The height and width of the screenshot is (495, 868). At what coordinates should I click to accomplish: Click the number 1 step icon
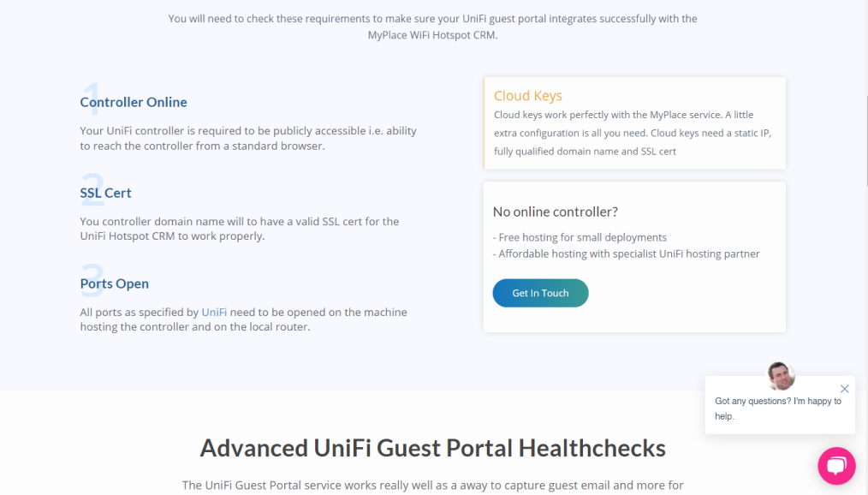point(92,99)
